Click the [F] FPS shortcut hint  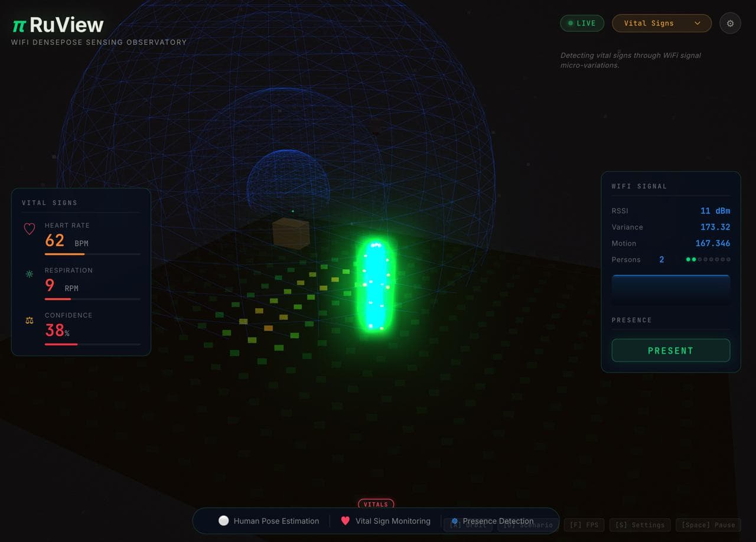coord(584,524)
